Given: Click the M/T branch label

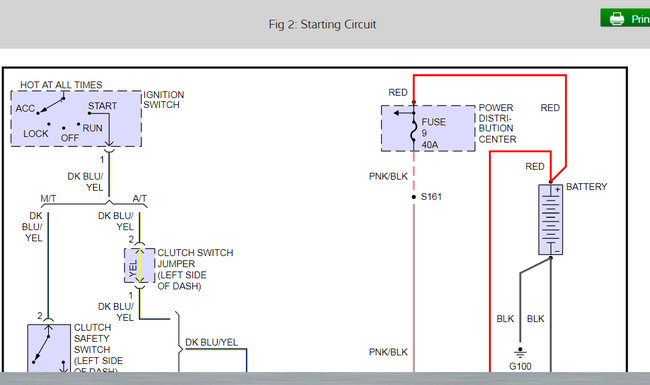Looking at the screenshot, I should click(48, 199).
